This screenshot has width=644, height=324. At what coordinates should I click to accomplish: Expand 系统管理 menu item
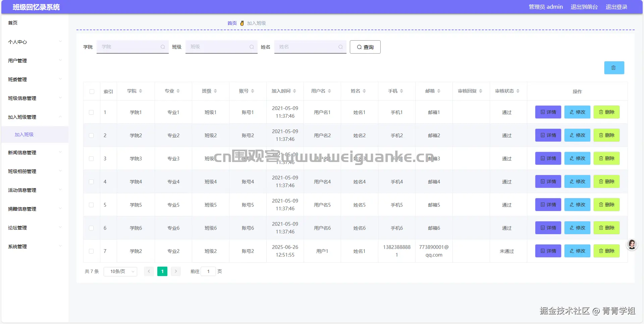click(35, 247)
